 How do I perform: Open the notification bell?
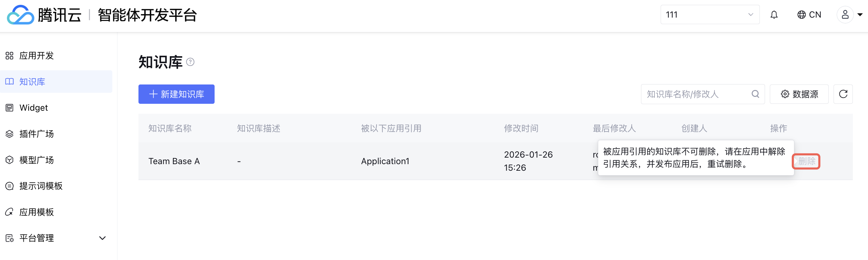[x=774, y=15]
